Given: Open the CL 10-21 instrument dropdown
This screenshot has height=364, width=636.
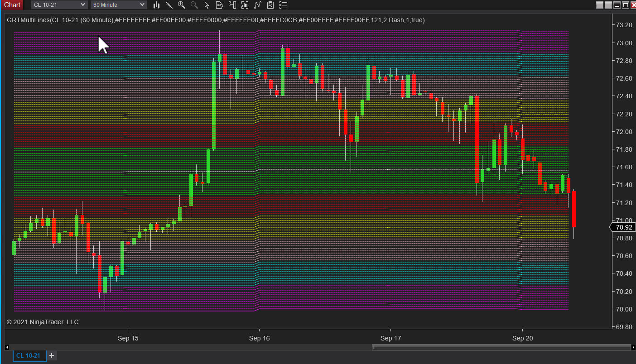Looking at the screenshot, I should click(x=59, y=5).
